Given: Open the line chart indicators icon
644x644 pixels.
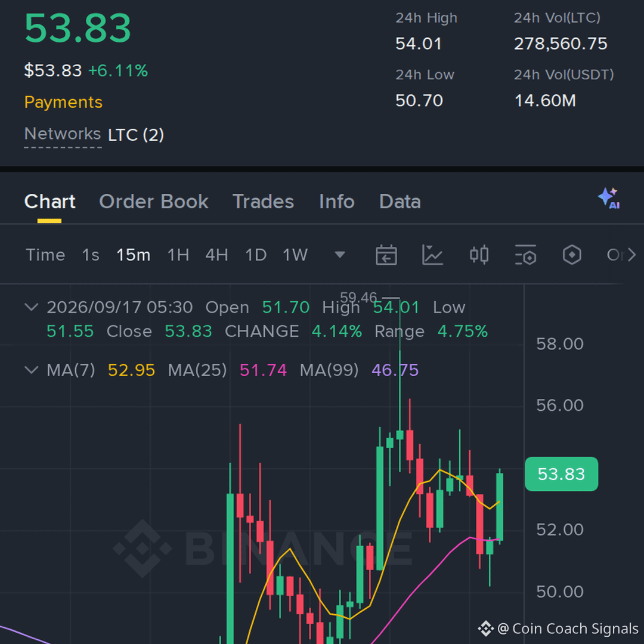Looking at the screenshot, I should [x=432, y=255].
